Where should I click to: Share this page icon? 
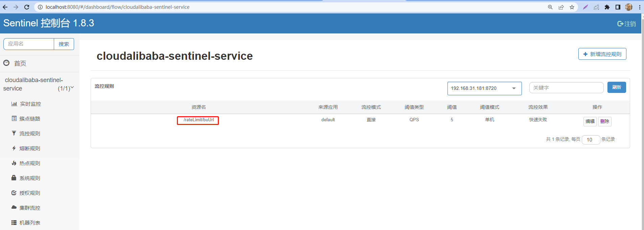561,7
